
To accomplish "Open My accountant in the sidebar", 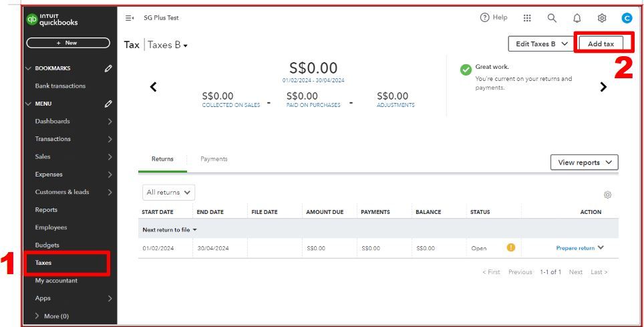I will pyautogui.click(x=56, y=280).
